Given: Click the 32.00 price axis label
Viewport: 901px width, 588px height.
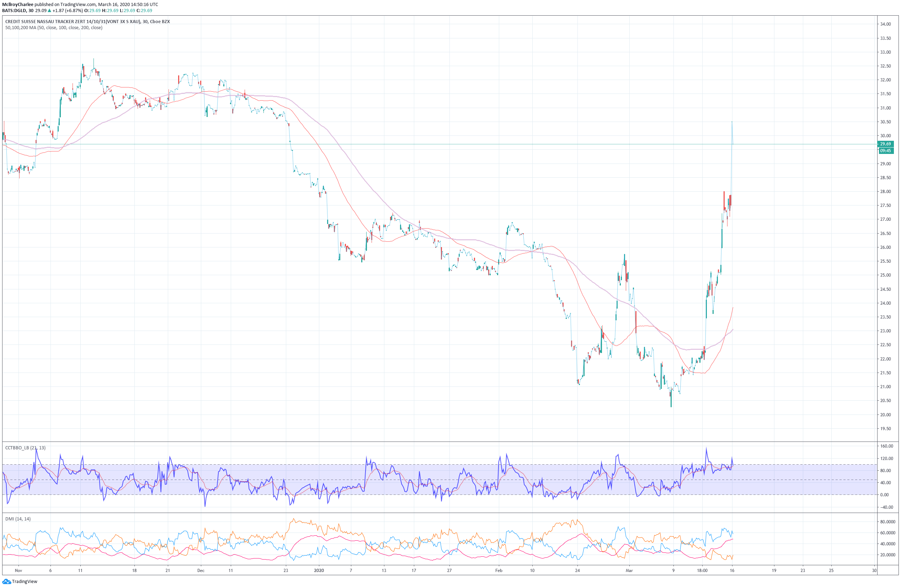Looking at the screenshot, I should coord(885,80).
